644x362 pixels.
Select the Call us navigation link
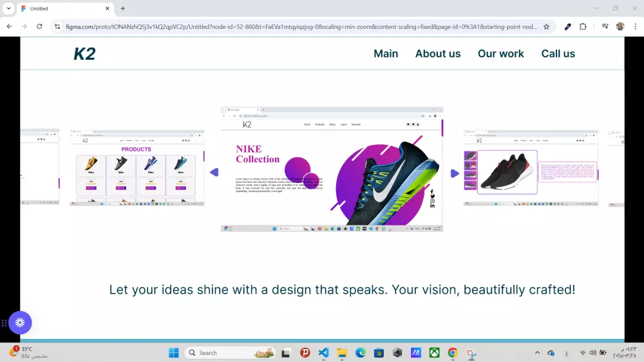tap(558, 54)
